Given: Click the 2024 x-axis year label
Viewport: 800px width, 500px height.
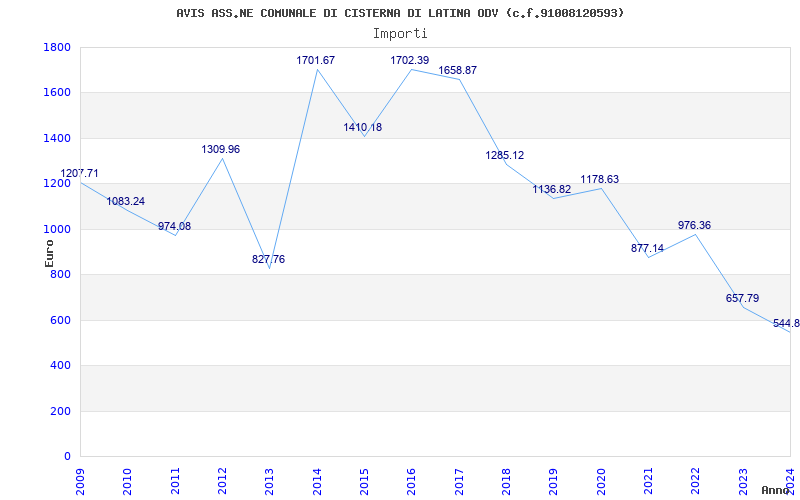Looking at the screenshot, I should coord(790,482).
